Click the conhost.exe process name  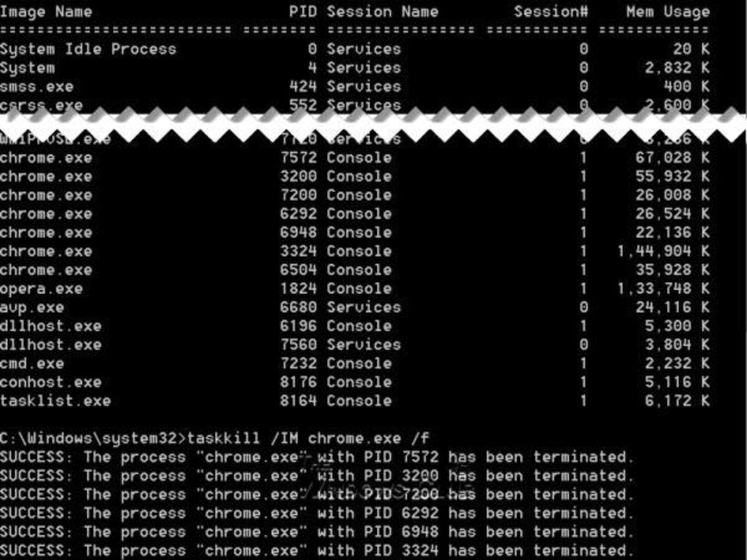[x=50, y=382]
